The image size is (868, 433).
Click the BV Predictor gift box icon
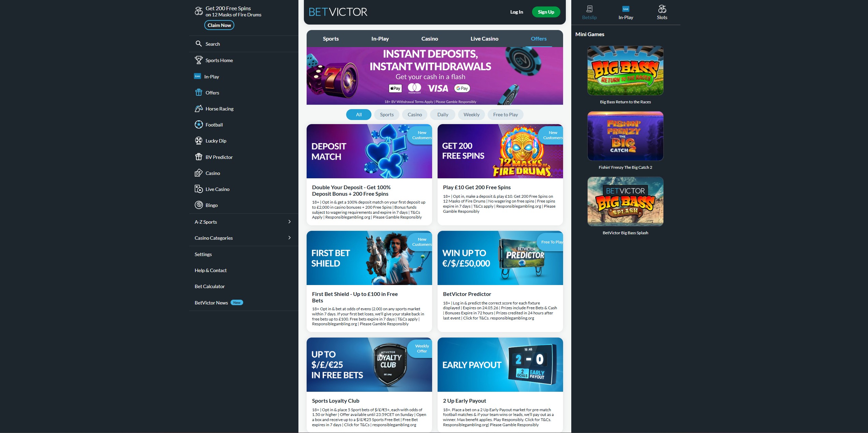[198, 157]
